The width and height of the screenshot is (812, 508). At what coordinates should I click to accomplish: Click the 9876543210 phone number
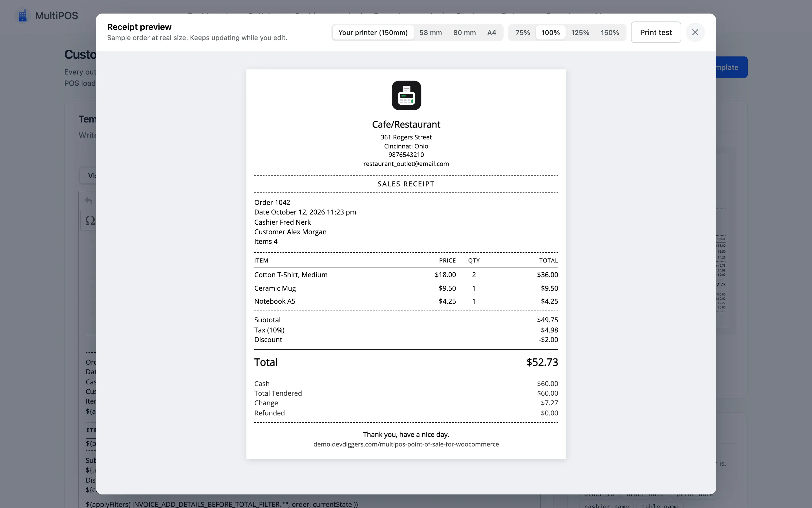tap(406, 155)
